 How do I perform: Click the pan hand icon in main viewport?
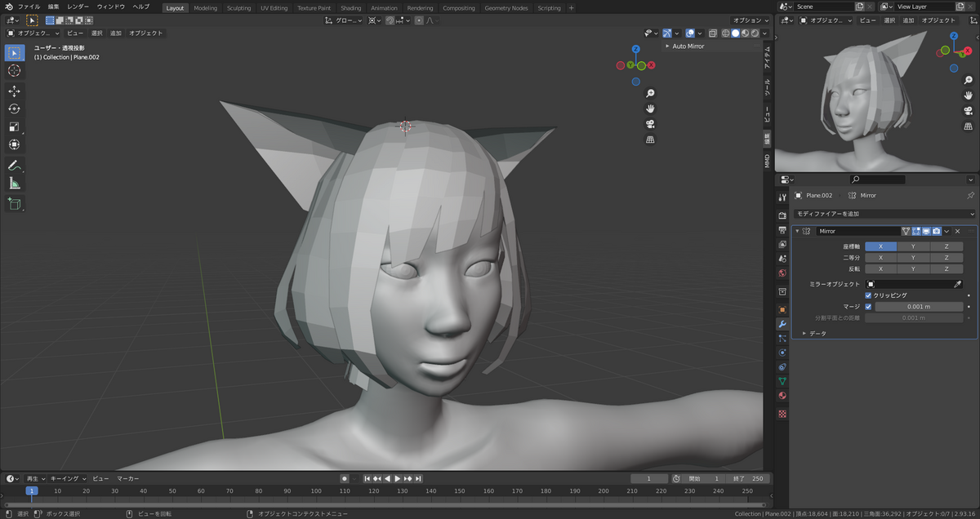coord(650,109)
